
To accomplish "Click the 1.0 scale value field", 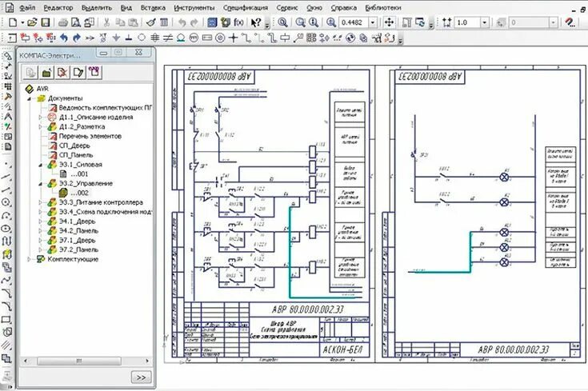I will pos(469,22).
